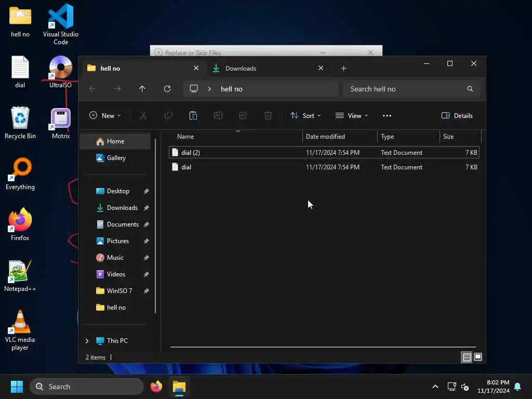
Task: Open Gallery in the navigation pane
Action: (115, 158)
